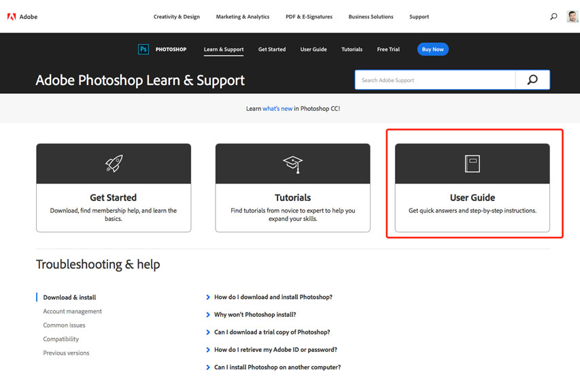Select Account management in the sidebar
Viewport: 580px width, 392px height.
point(72,311)
